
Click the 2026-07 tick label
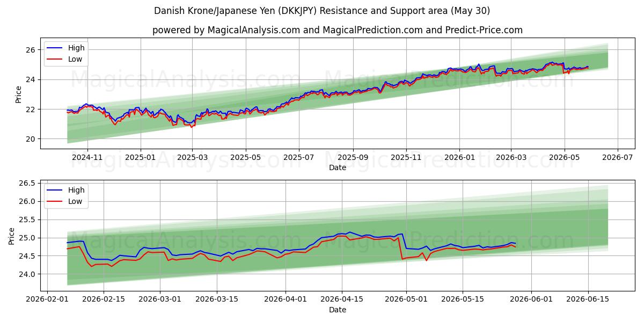coord(618,158)
